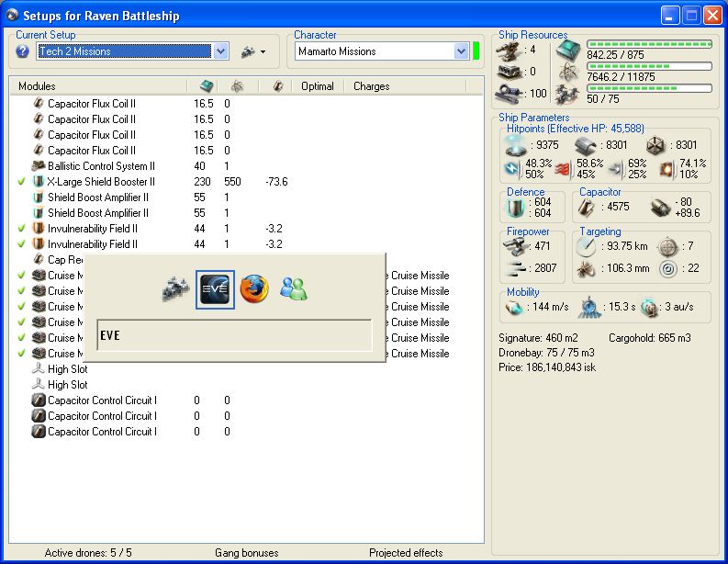Screen dimensions: 728x564
Task: Toggle the fourth Cruise Missile launcher checkmark
Action: point(21,321)
